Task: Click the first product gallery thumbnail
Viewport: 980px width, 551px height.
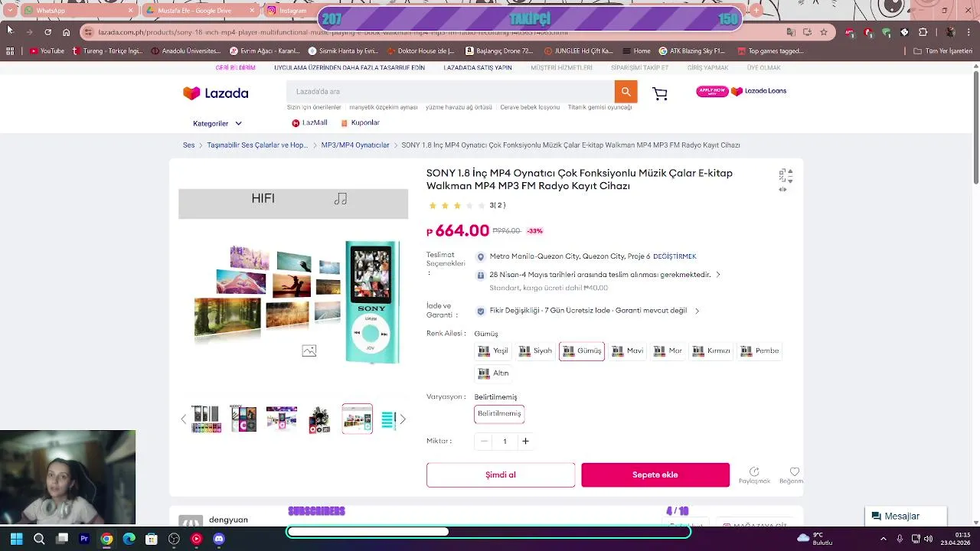Action: point(206,419)
